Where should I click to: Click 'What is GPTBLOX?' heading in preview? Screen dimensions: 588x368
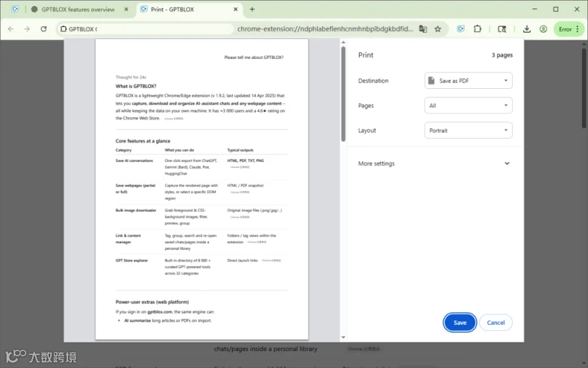[136, 86]
